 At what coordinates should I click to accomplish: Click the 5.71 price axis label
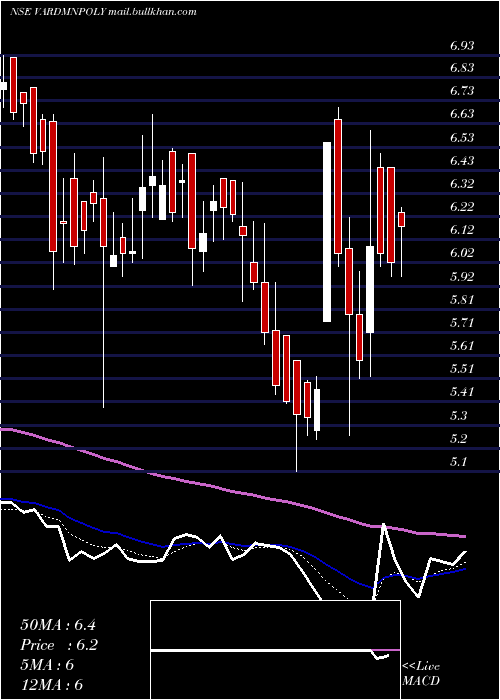click(462, 322)
